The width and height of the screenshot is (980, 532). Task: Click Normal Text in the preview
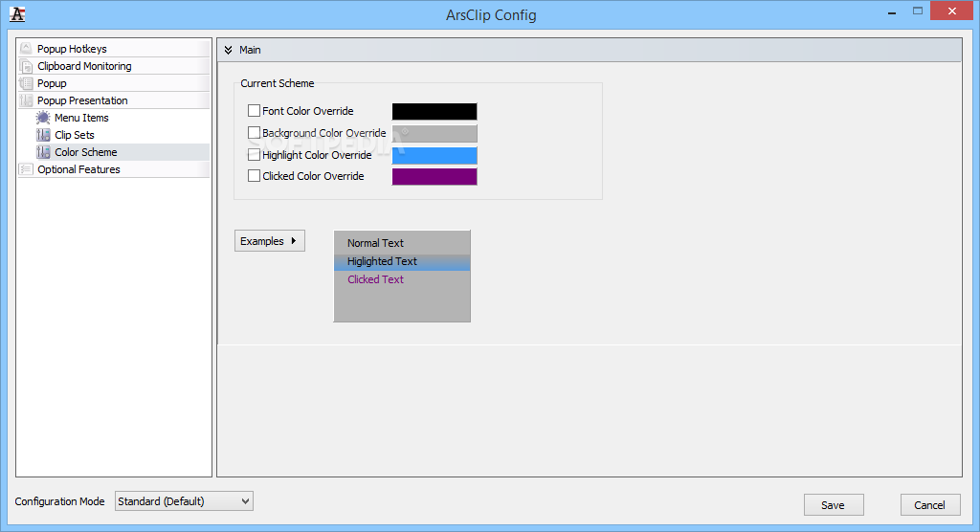click(x=375, y=242)
